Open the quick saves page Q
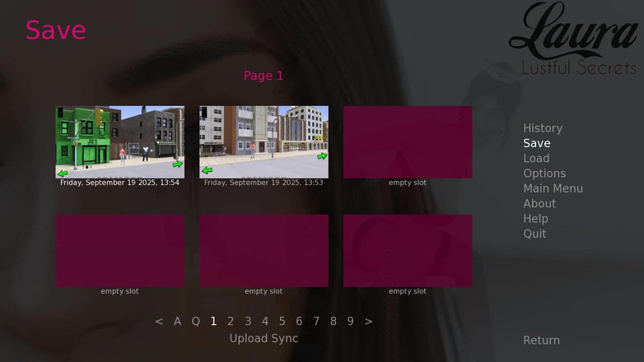Image resolution: width=644 pixels, height=362 pixels. (x=196, y=322)
